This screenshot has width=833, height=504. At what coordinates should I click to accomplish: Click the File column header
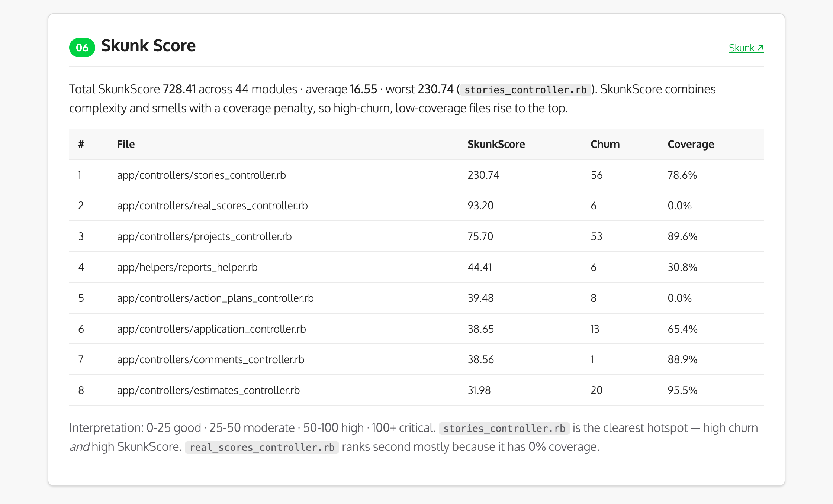(x=126, y=144)
